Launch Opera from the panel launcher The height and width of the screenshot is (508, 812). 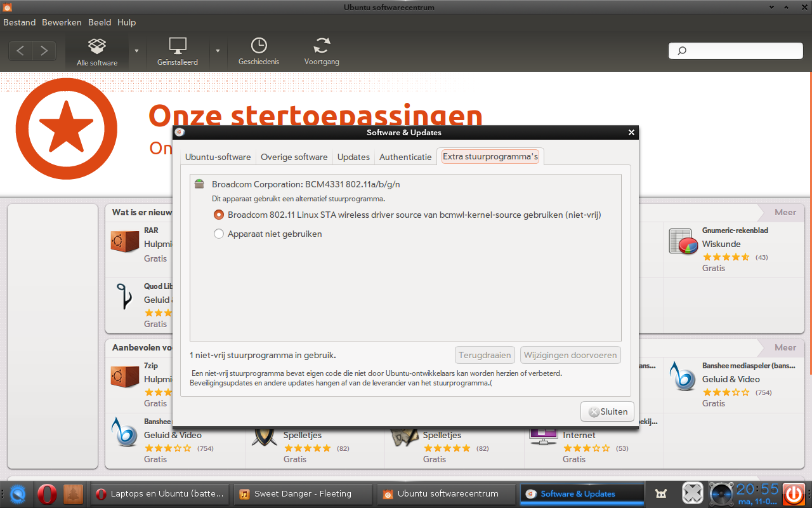point(47,493)
